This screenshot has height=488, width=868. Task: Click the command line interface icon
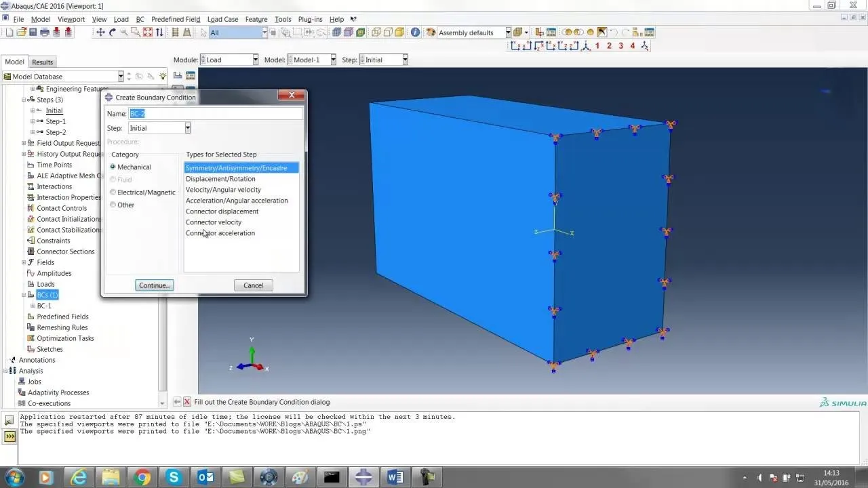[x=9, y=436]
